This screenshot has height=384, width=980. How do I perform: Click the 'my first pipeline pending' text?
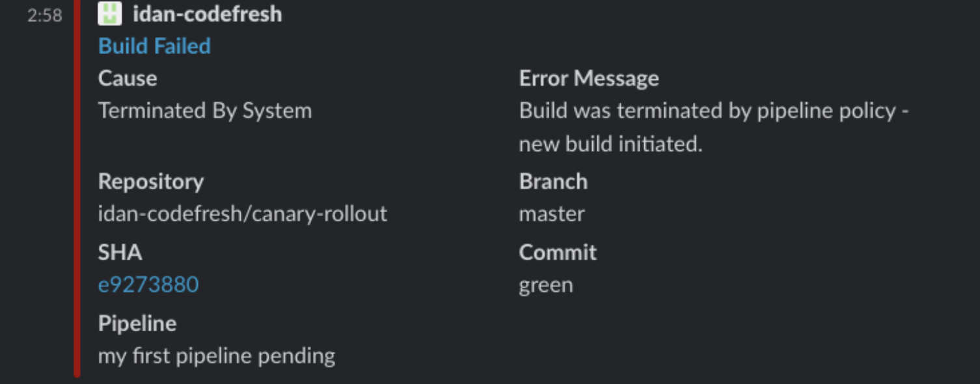217,356
